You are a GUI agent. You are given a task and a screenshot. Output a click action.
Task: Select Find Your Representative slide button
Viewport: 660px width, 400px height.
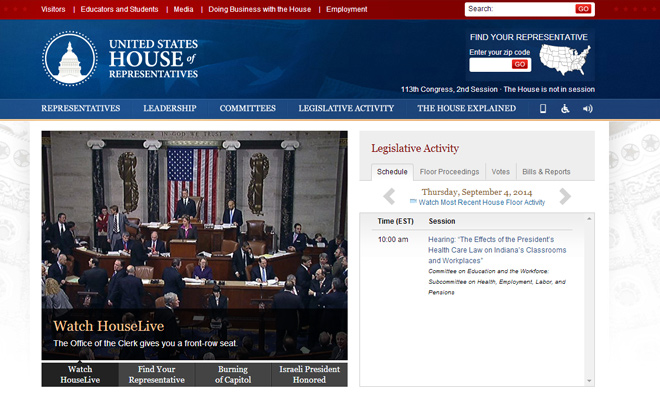coord(157,374)
